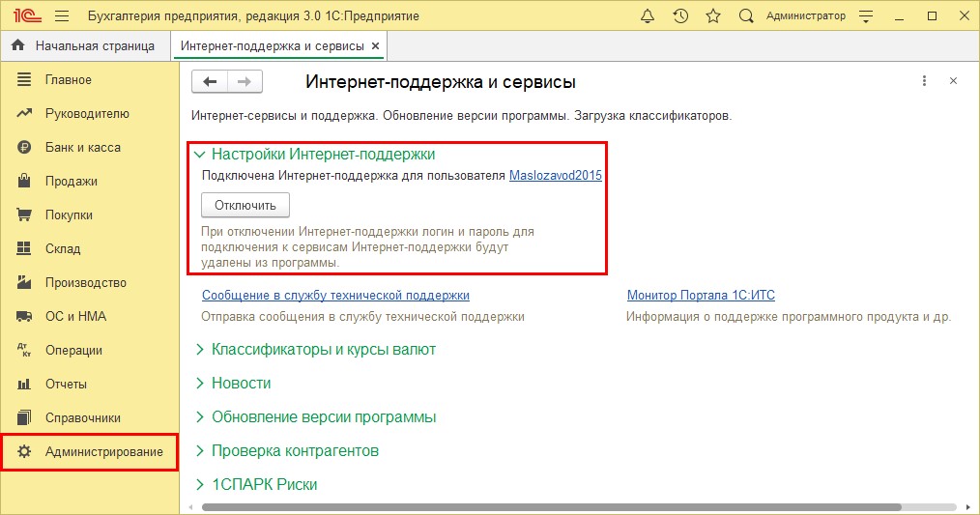Select the Интернет-поддержка и сервисы tab
Image resolution: width=980 pixels, height=515 pixels.
[x=272, y=45]
